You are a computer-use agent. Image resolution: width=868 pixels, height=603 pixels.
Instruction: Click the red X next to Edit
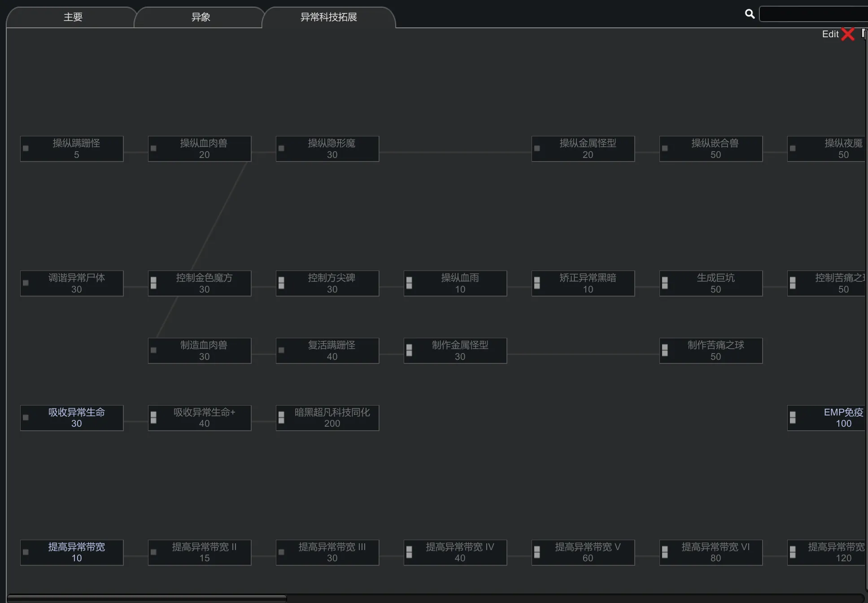[x=848, y=34]
